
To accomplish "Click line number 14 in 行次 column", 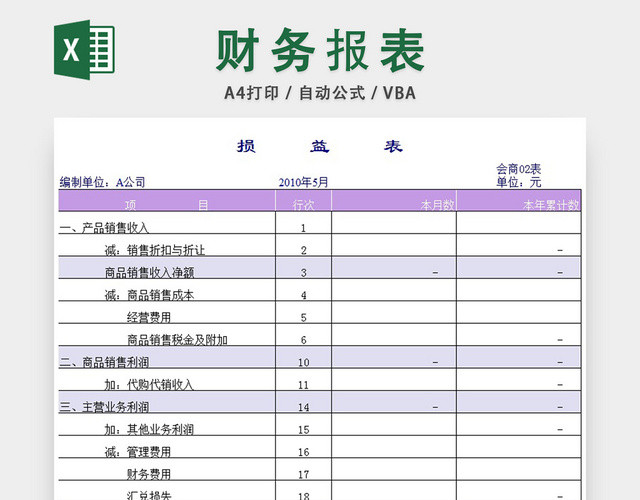I will [303, 407].
